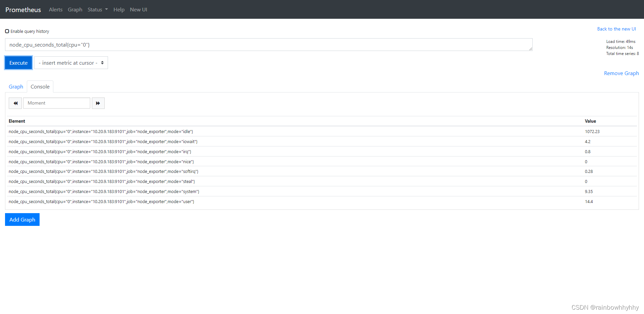The image size is (644, 314).
Task: Click the Element column header
Action: tap(17, 121)
